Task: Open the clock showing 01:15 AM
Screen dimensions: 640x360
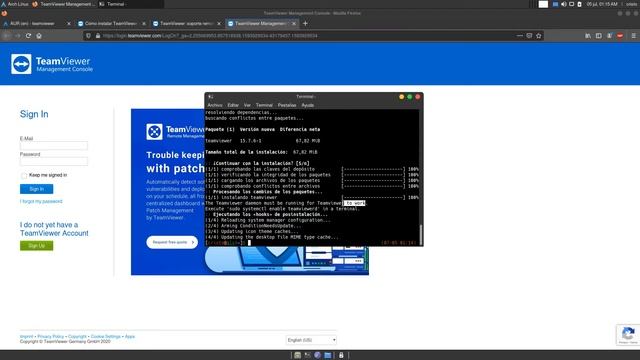Action: click(x=602, y=4)
